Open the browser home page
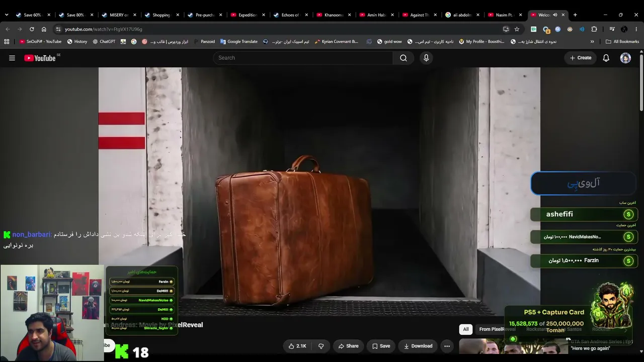The height and width of the screenshot is (362, 644). click(44, 29)
